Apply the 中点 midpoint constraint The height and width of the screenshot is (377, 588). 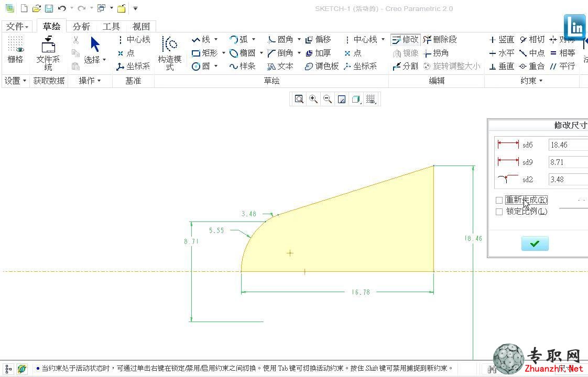[532, 53]
